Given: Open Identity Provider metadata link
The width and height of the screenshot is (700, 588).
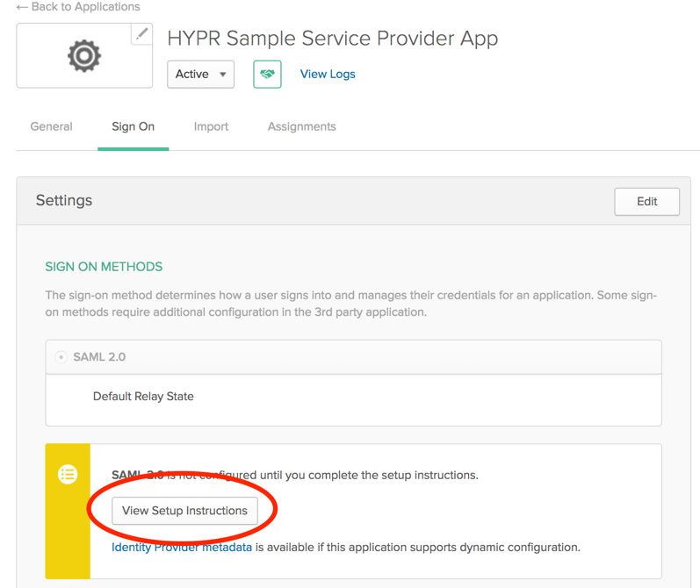Looking at the screenshot, I should point(182,547).
